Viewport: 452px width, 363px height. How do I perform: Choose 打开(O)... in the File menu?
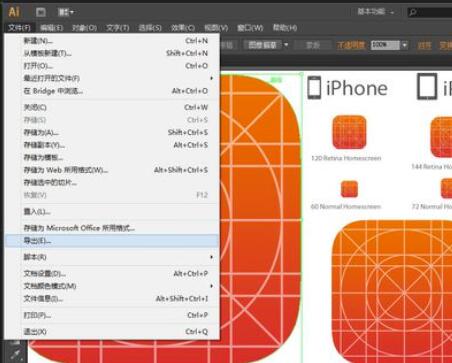click(112, 66)
